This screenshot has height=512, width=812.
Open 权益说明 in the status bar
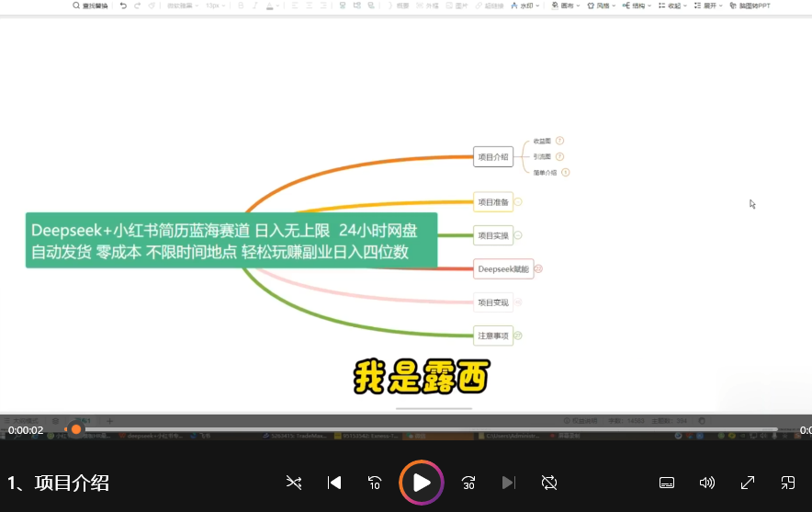click(x=581, y=421)
